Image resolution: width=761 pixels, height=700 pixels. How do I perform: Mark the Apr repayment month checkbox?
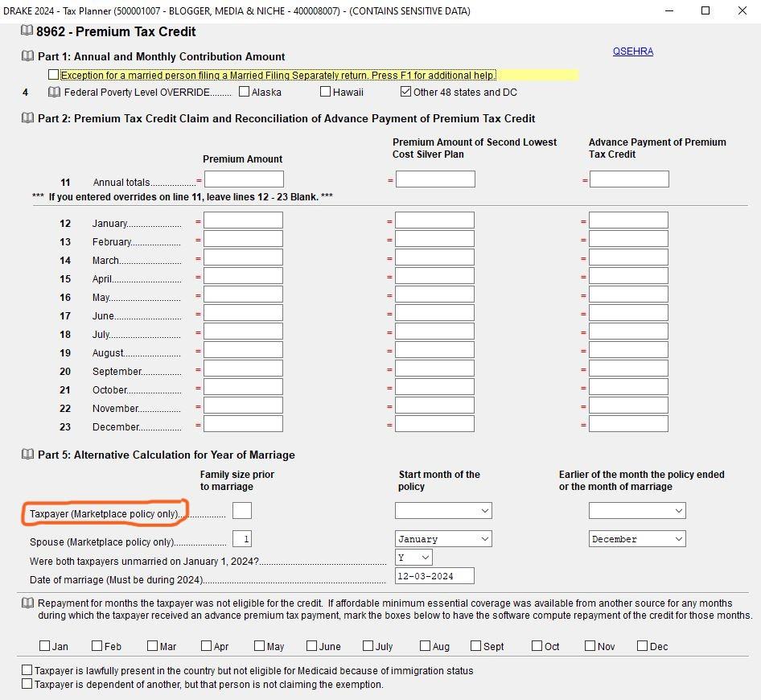click(206, 645)
